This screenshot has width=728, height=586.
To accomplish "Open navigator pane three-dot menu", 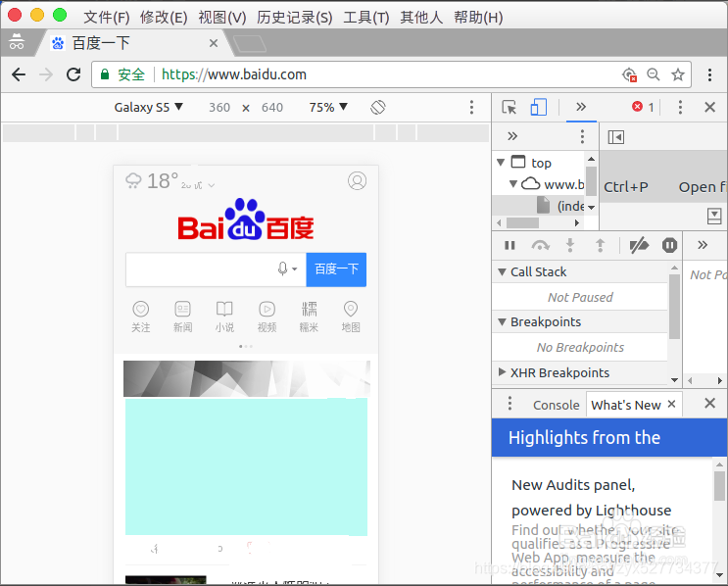I will [582, 136].
